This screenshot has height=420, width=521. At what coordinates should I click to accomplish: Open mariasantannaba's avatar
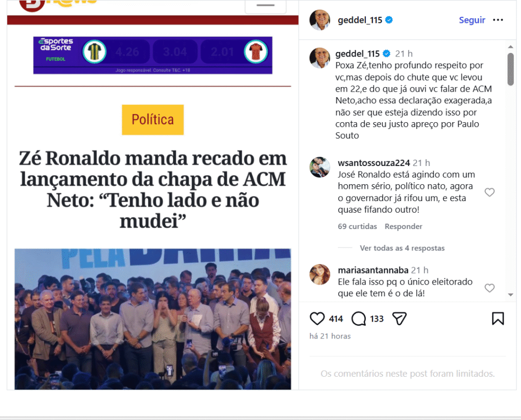tap(320, 275)
